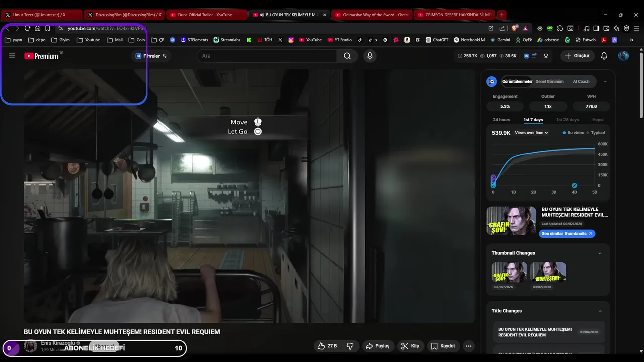Select the 24 hours range tab
644x362 pixels.
pos(502,120)
